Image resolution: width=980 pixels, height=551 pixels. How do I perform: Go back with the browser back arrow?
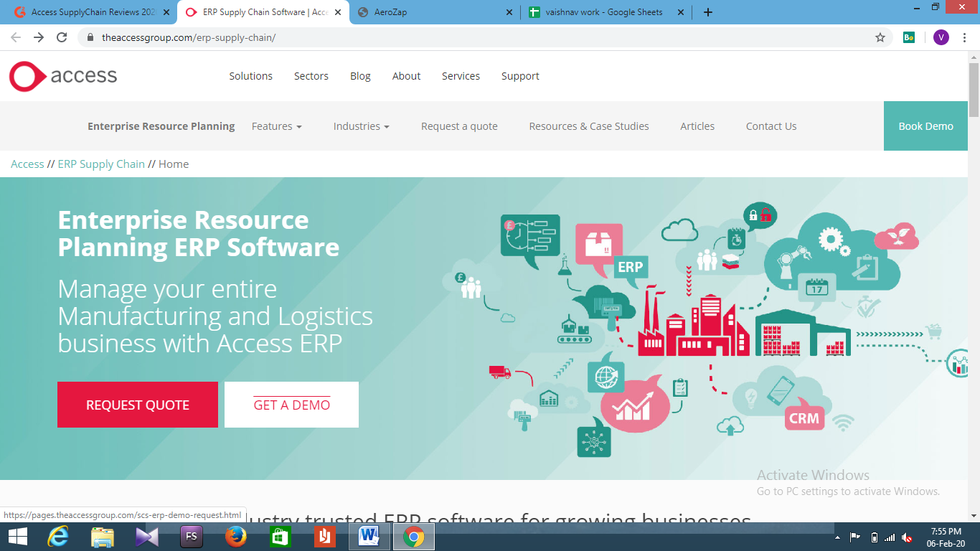[x=16, y=37]
